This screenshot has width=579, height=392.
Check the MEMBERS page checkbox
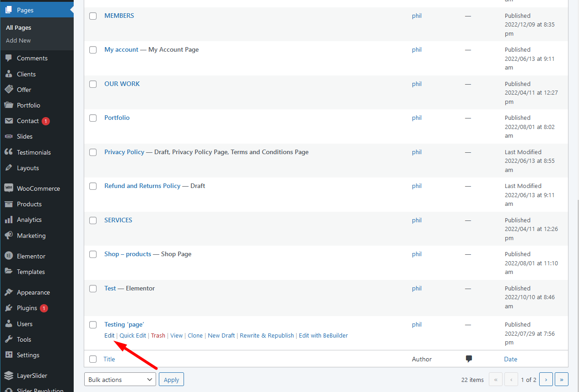point(93,16)
